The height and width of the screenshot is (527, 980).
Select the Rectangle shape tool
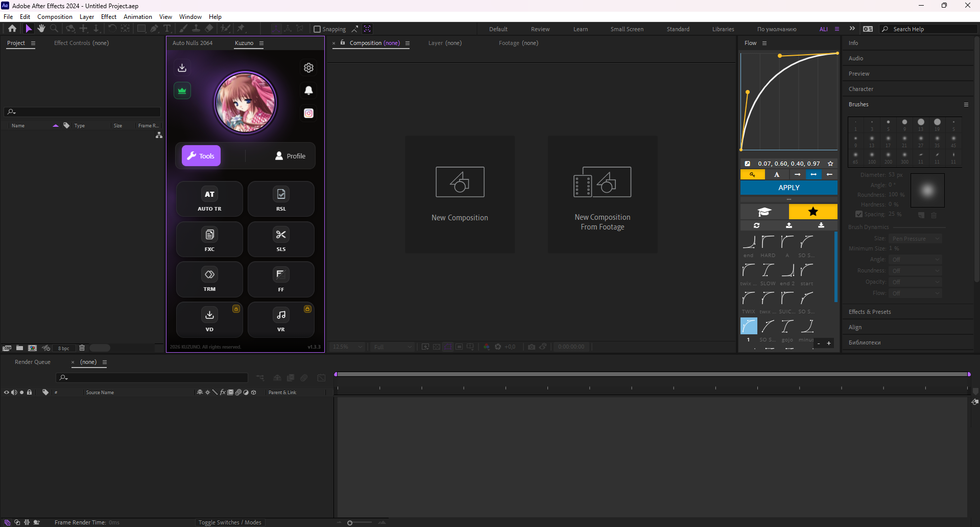point(141,29)
